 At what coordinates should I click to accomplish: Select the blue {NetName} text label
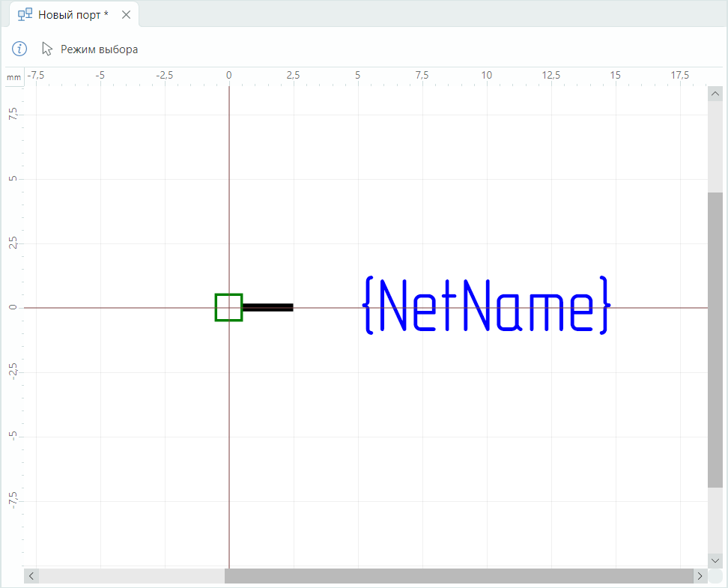click(x=487, y=306)
